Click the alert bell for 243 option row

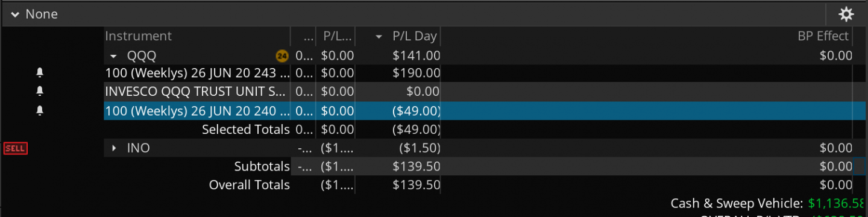[40, 73]
